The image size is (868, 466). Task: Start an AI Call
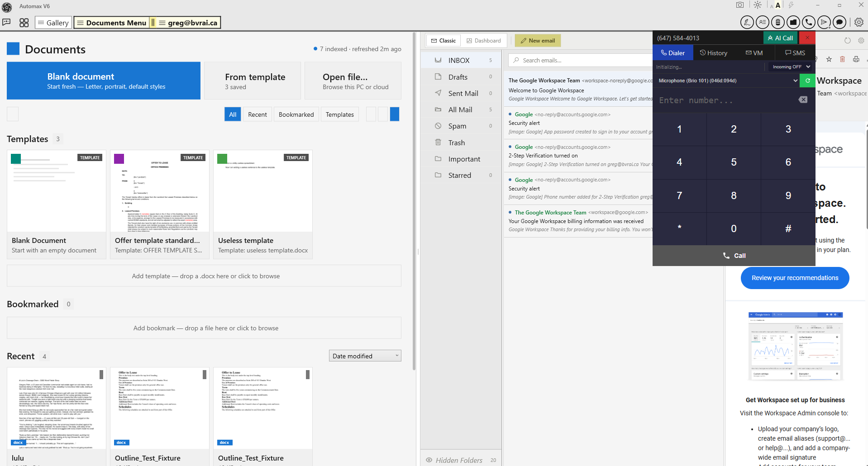[x=781, y=38]
